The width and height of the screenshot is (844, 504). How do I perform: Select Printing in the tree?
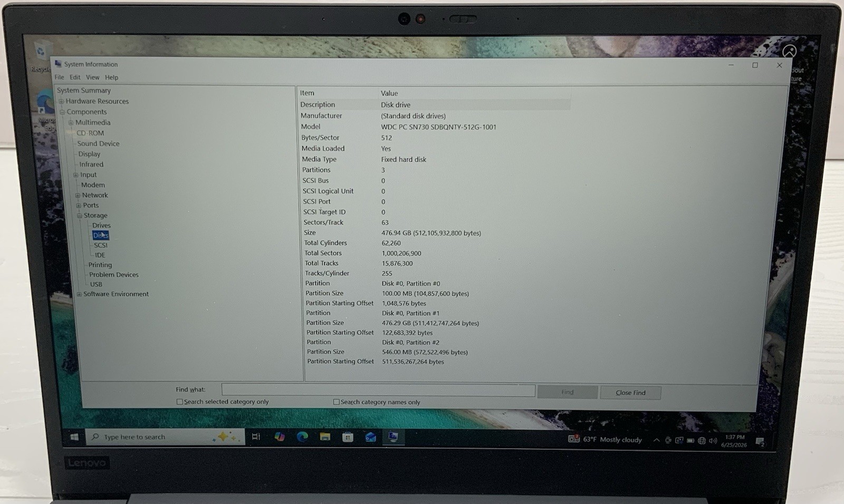click(x=100, y=265)
